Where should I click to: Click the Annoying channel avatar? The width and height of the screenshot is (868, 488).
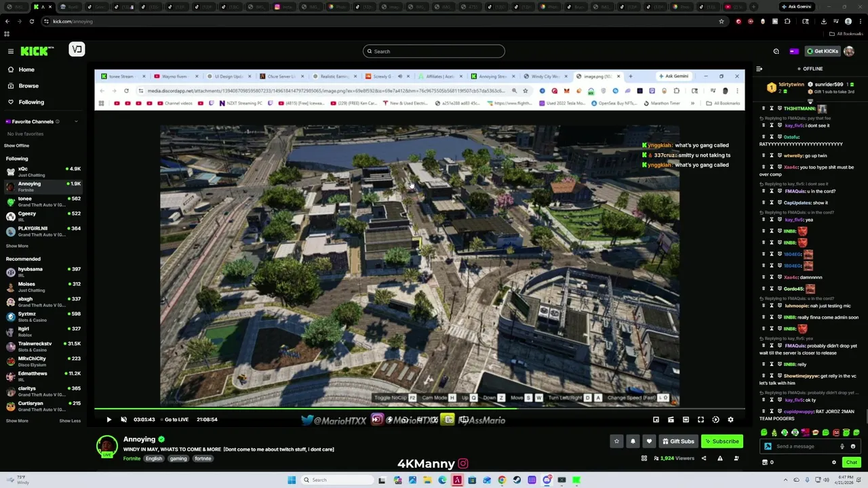pyautogui.click(x=106, y=446)
